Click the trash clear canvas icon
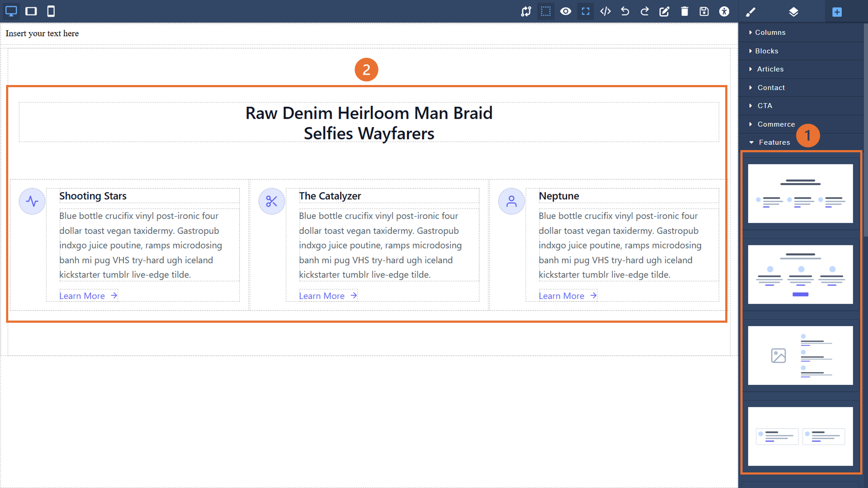Viewport: 868px width, 488px height. pyautogui.click(x=684, y=11)
